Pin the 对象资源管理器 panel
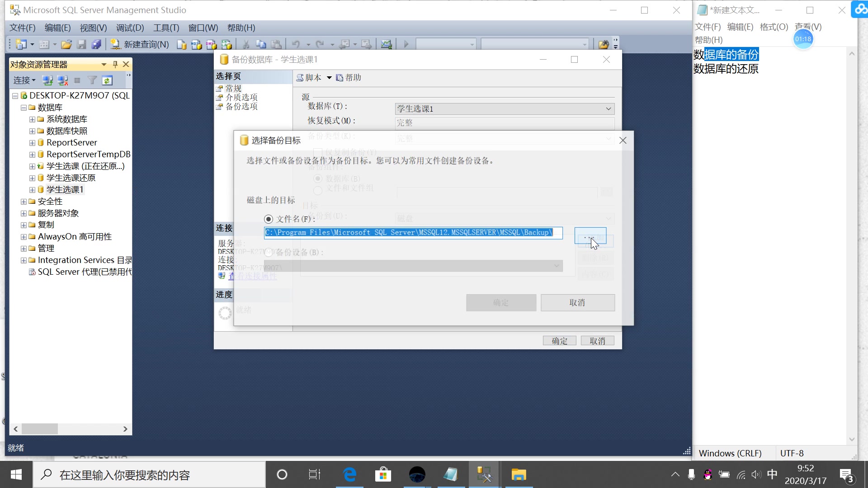Viewport: 868px width, 488px height. (115, 64)
